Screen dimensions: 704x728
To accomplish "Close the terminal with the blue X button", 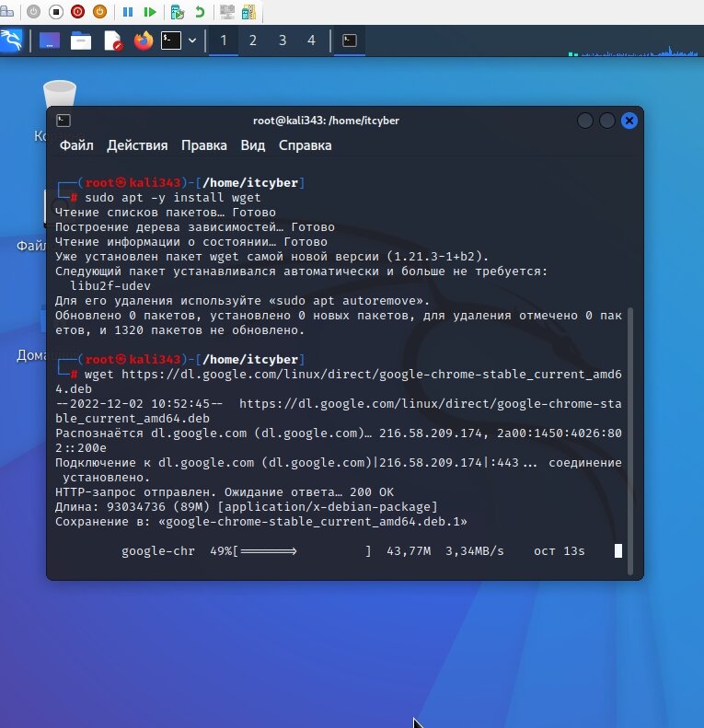I will click(629, 121).
